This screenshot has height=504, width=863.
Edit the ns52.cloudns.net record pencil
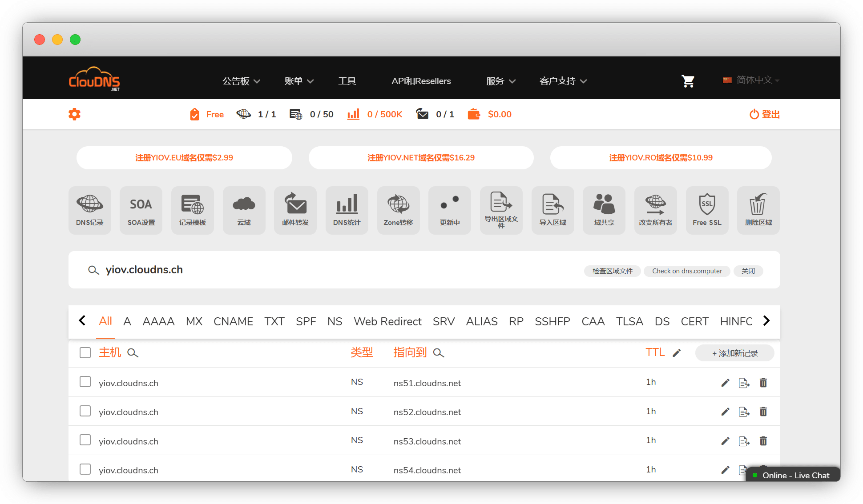click(725, 412)
